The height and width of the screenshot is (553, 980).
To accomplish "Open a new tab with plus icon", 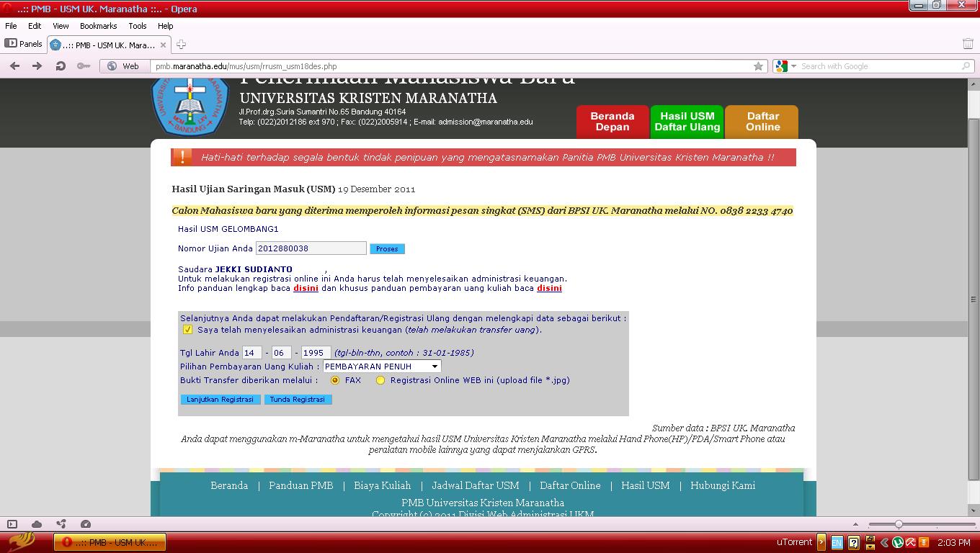I will point(181,45).
